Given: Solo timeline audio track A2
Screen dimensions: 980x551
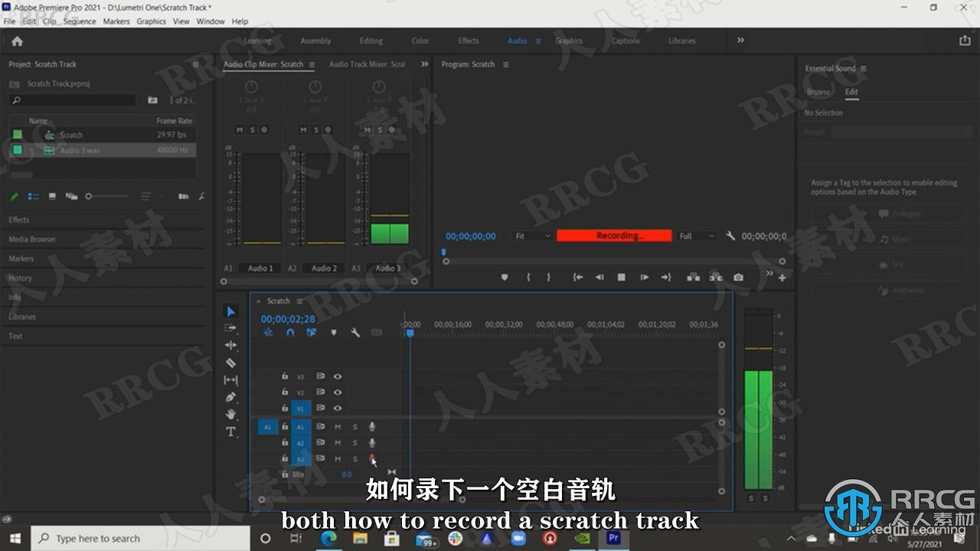Looking at the screenshot, I should (354, 443).
